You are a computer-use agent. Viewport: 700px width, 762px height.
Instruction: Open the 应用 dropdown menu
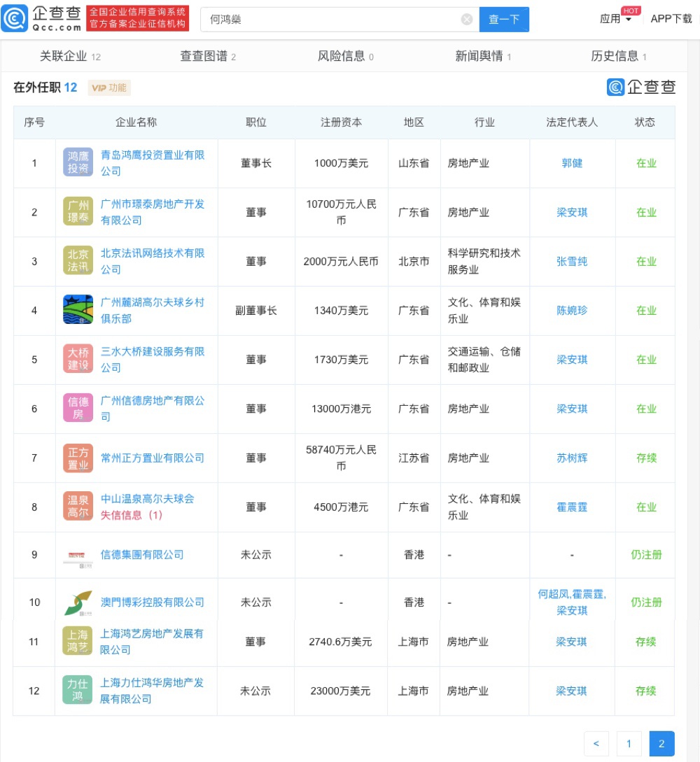click(615, 19)
